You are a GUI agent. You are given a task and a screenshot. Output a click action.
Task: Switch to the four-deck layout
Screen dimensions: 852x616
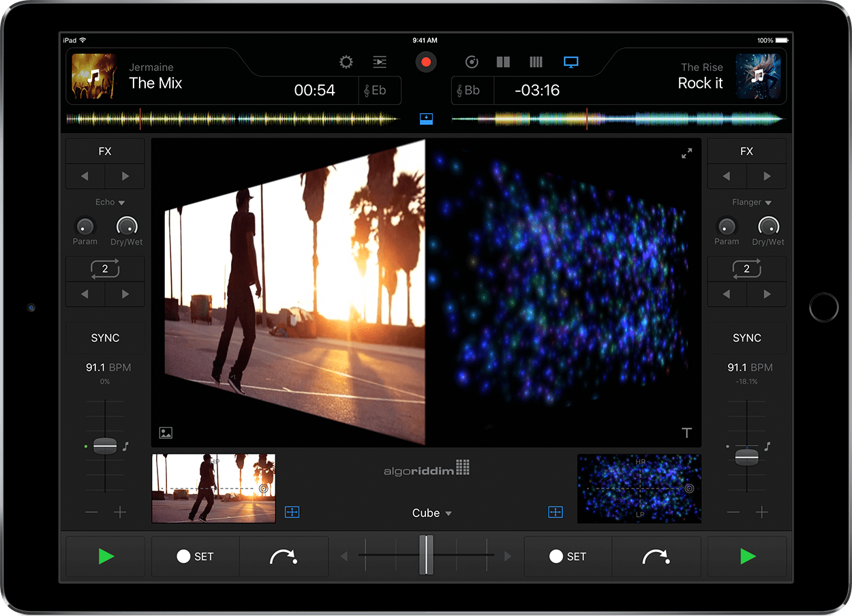(536, 62)
